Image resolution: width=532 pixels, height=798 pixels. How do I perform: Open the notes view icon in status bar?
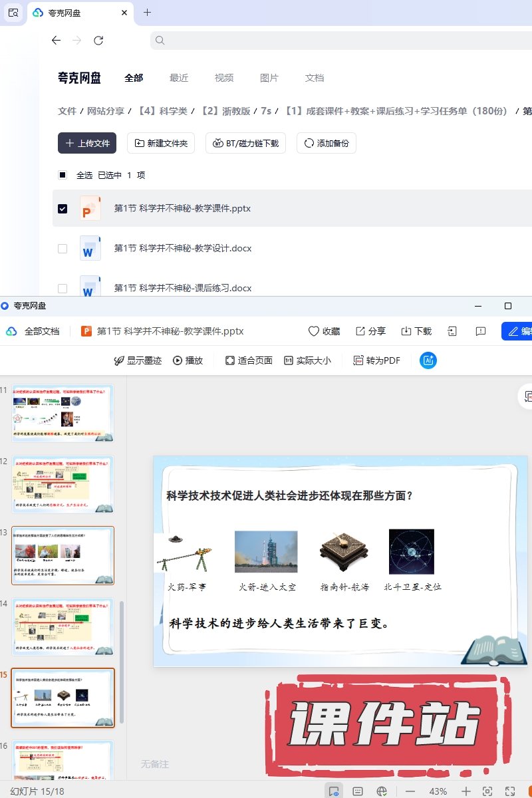point(358,791)
